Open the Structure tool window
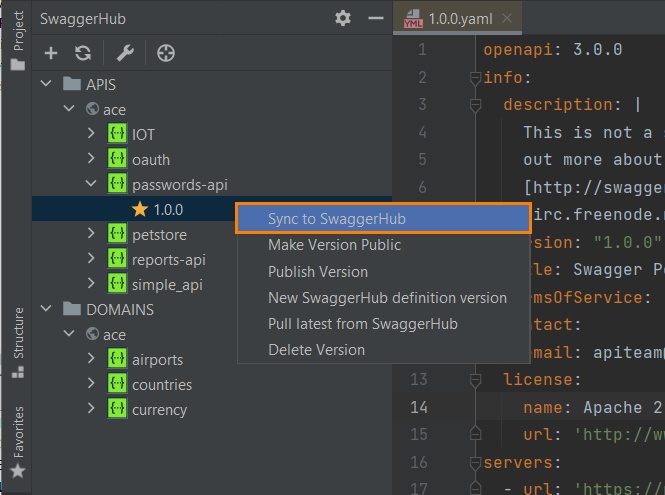 [17, 341]
